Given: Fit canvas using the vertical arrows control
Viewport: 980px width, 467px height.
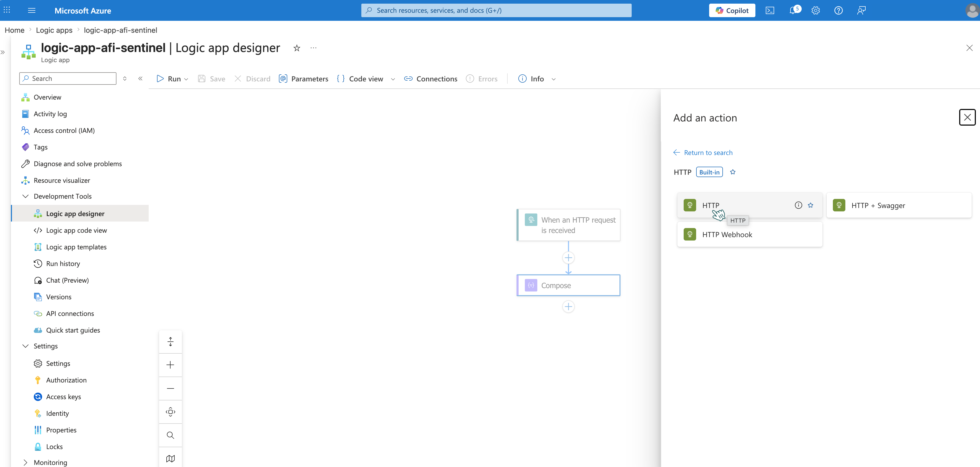Looking at the screenshot, I should 170,341.
